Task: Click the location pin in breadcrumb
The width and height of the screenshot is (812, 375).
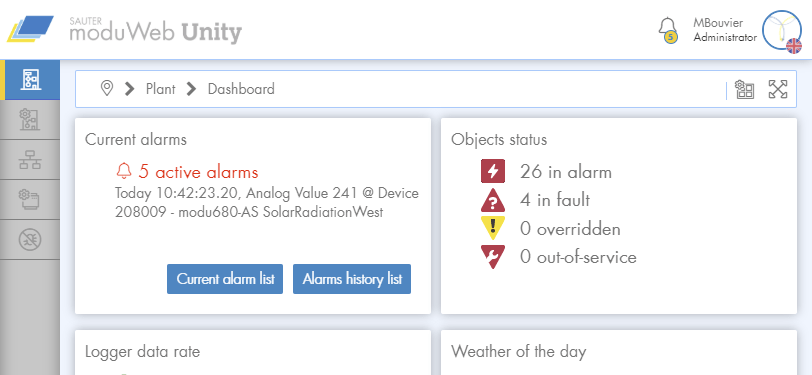Action: 107,89
